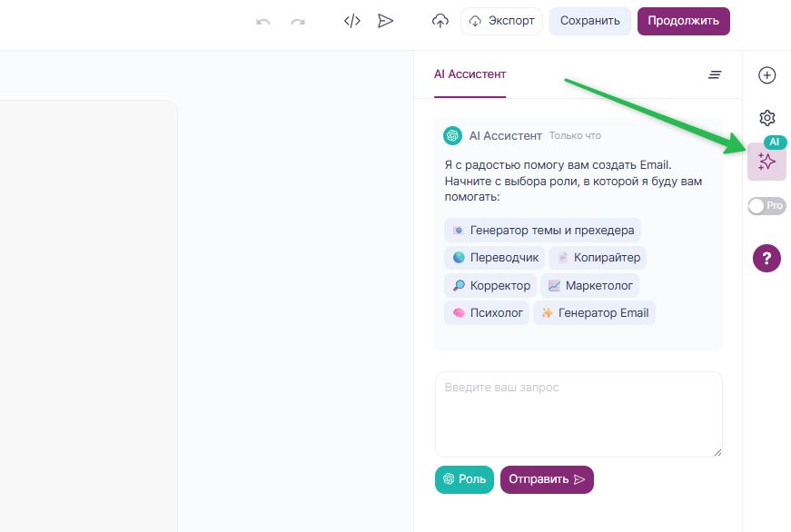The image size is (791, 532).
Task: Choose role Генератор темы и прехедера
Action: [x=543, y=230]
